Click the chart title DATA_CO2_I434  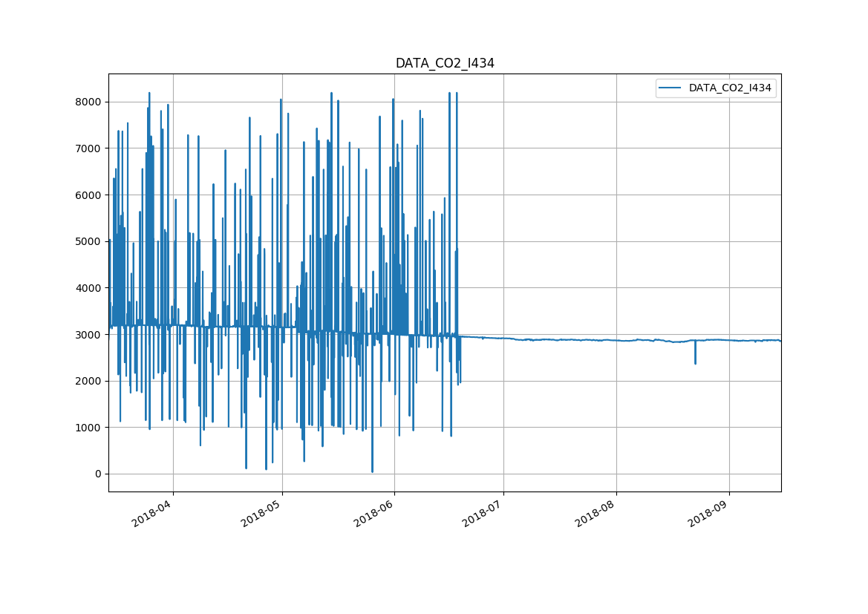445,64
